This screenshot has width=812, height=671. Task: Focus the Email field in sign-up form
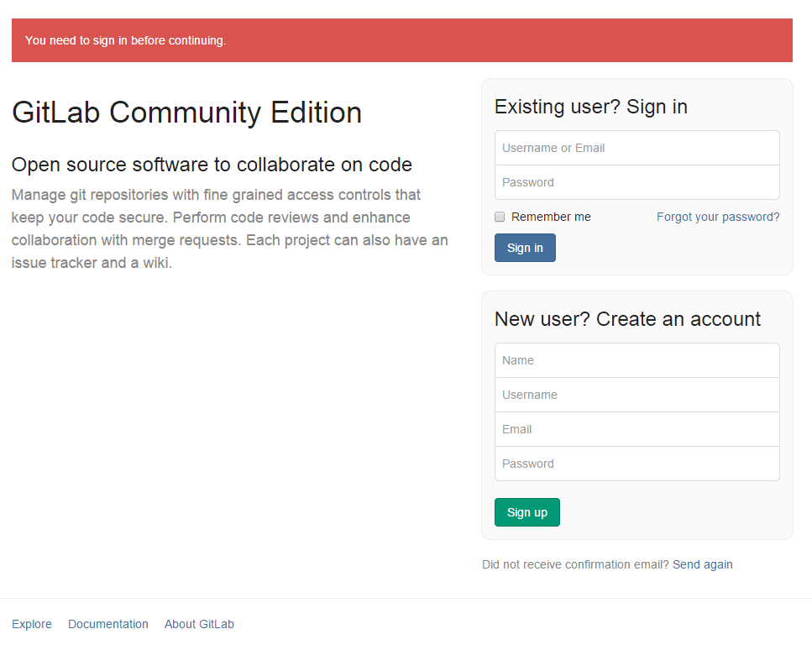[x=637, y=429]
